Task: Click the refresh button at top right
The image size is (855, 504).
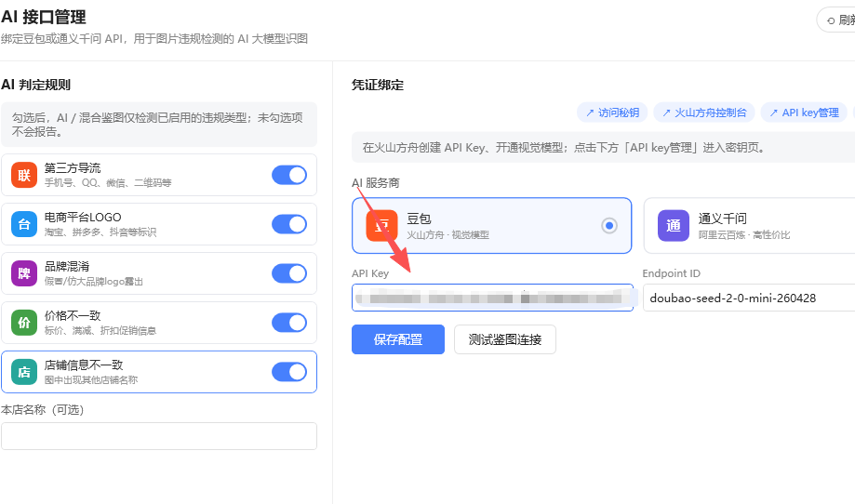Action: [x=837, y=20]
